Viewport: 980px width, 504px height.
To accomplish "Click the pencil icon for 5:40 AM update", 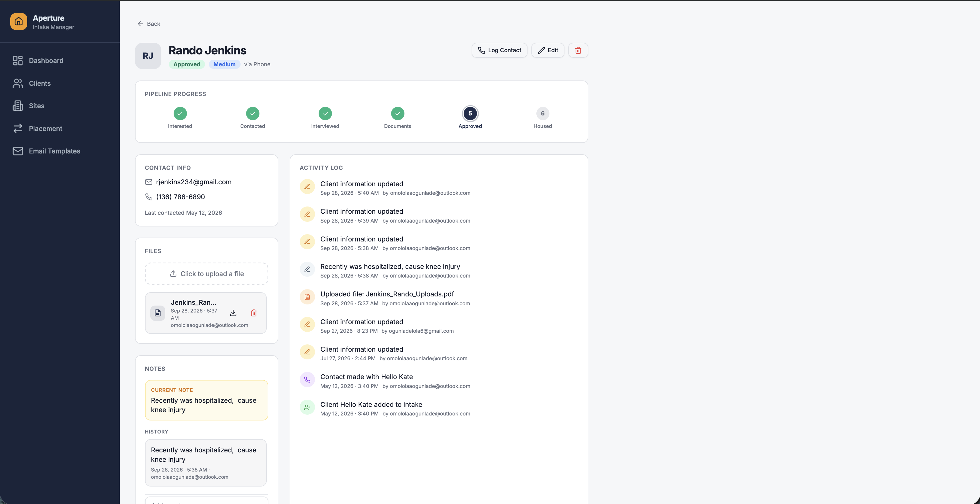I will point(307,187).
